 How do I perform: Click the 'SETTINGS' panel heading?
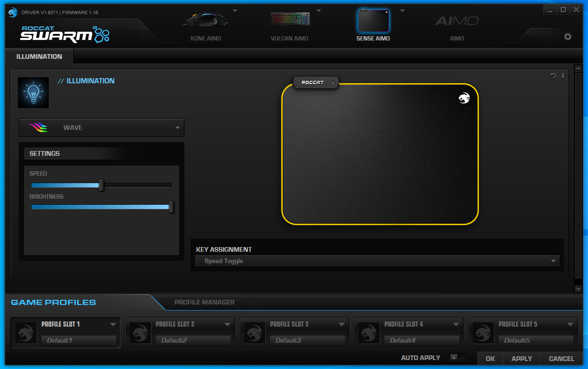(45, 153)
